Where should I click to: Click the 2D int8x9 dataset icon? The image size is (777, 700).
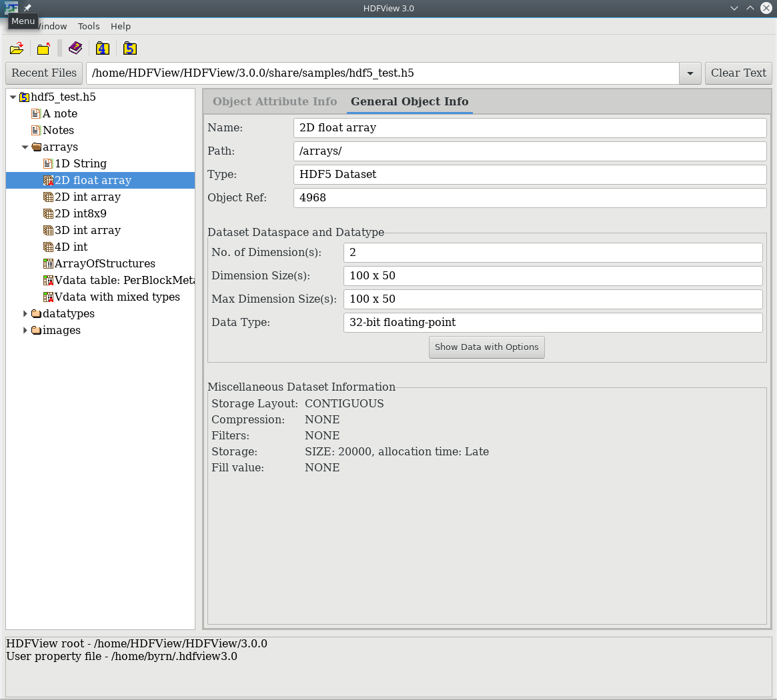tap(48, 213)
